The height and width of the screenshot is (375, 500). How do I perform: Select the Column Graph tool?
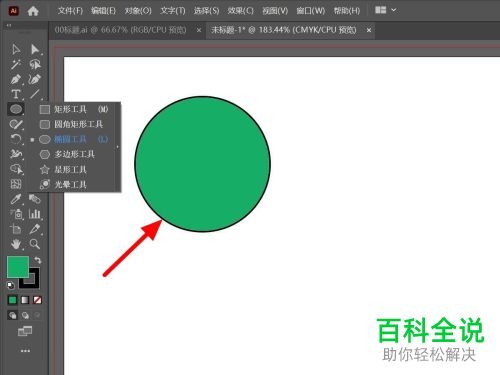click(x=35, y=214)
